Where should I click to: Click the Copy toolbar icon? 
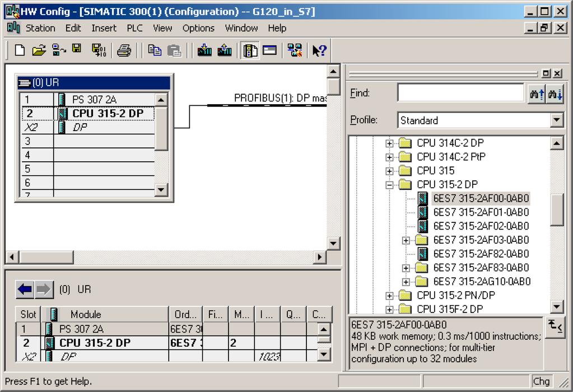coord(155,50)
